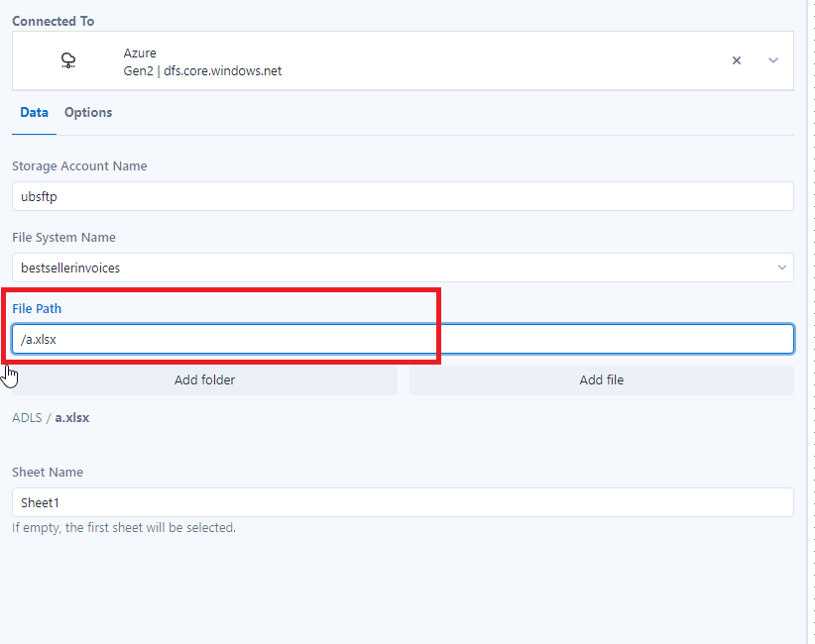
Task: Click the Gen2 dfs.core.windows.net subtitle
Action: pyautogui.click(x=202, y=70)
